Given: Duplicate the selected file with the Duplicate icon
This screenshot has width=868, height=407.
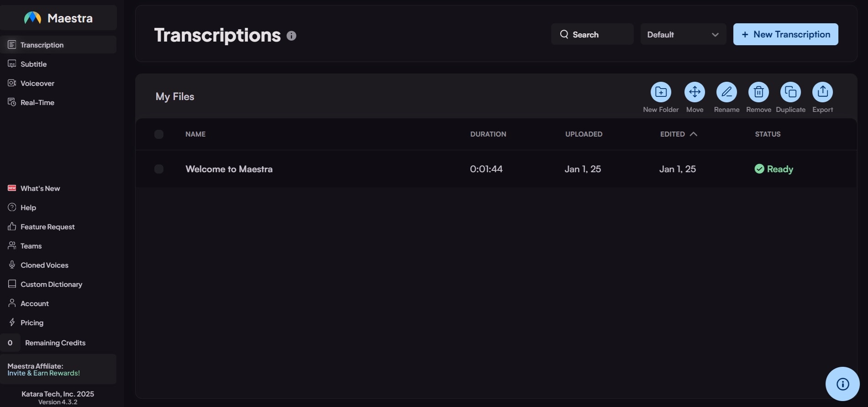Looking at the screenshot, I should (x=790, y=92).
